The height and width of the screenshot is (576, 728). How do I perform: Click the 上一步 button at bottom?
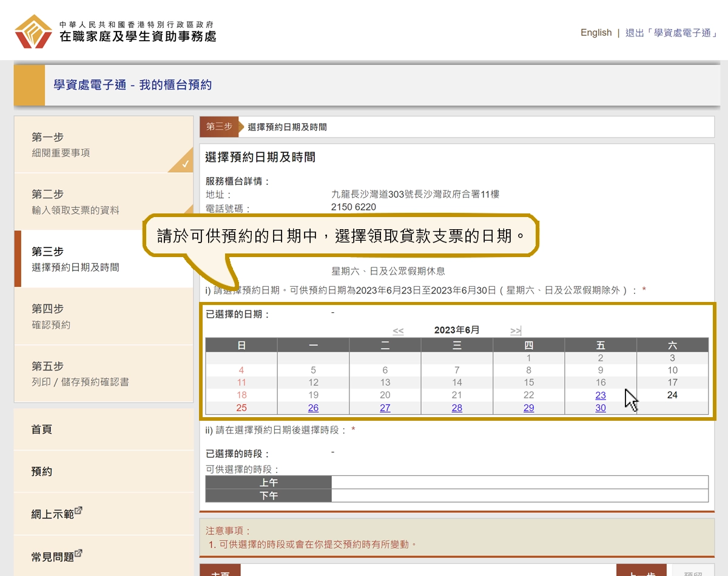tap(642, 572)
